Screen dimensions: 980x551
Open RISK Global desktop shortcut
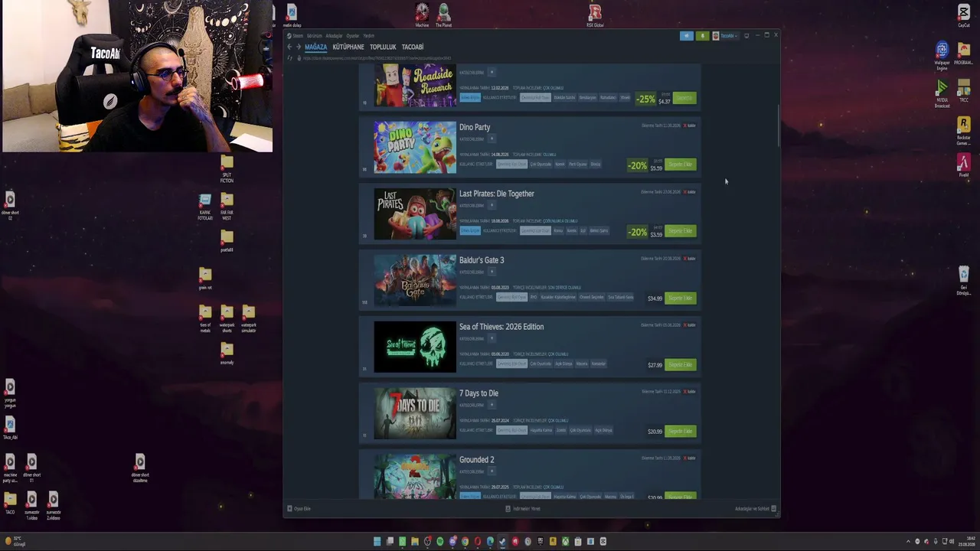pos(595,15)
